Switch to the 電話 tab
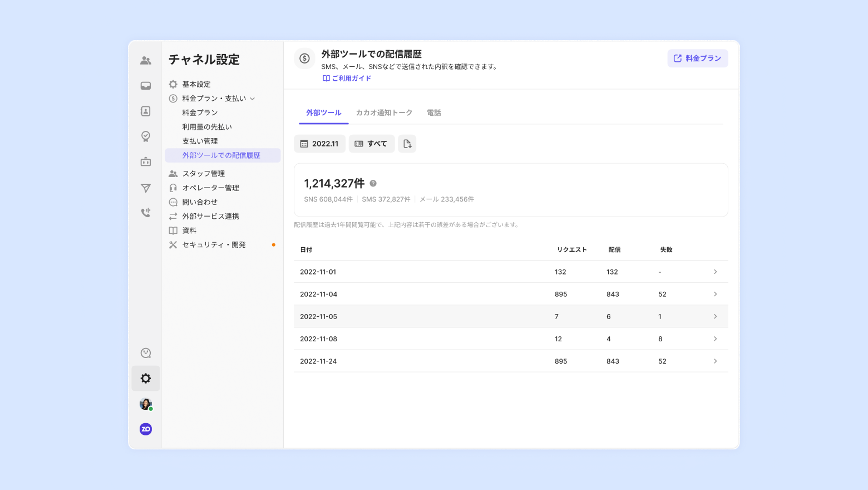 (x=433, y=113)
